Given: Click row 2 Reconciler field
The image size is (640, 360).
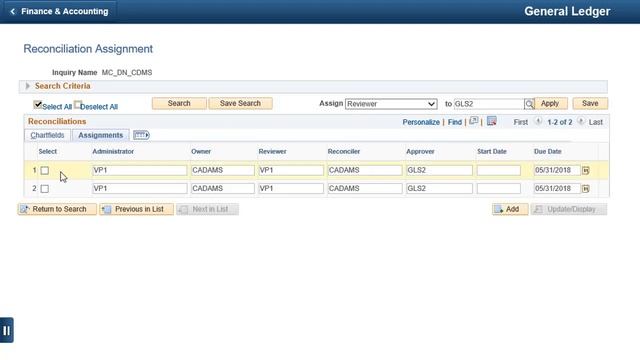Looking at the screenshot, I should (365, 189).
